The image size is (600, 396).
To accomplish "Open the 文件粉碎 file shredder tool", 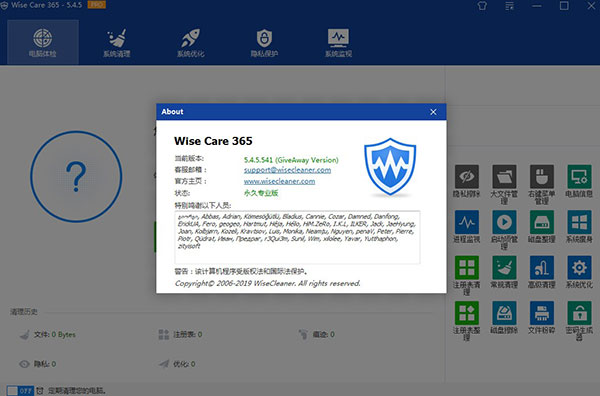I will pyautogui.click(x=541, y=318).
